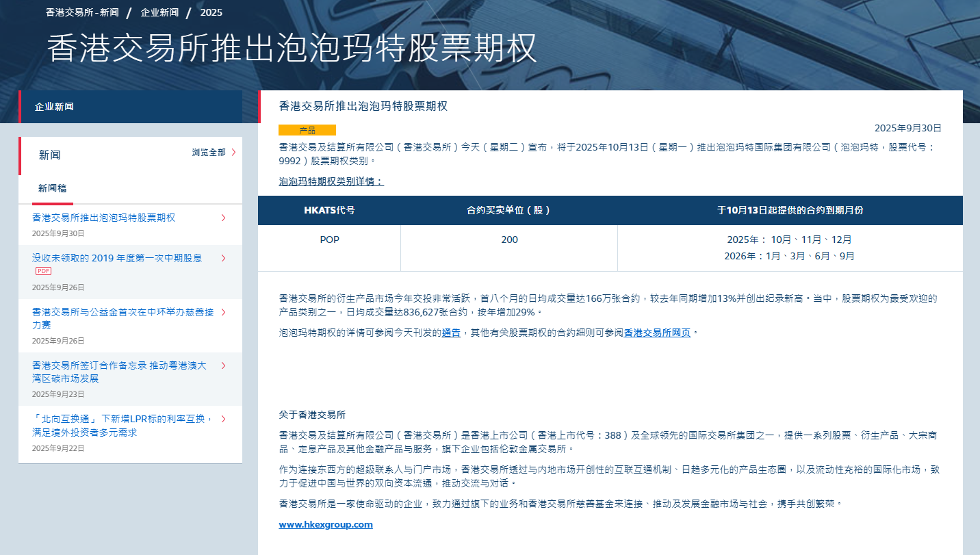Click 香港交易所-新闻 breadcrumb link
The image size is (980, 555).
point(82,12)
